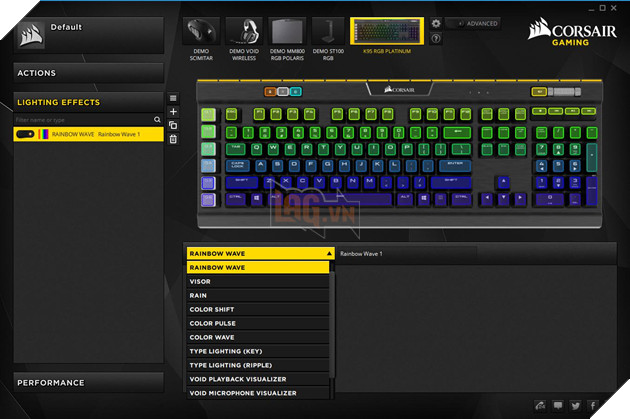This screenshot has width=630, height=419.
Task: Select the Demo Void Wireless headset
Action: coord(244,31)
